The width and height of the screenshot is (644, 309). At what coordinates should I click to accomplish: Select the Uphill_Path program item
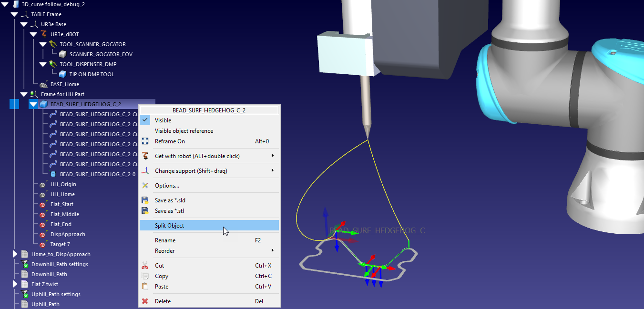[x=45, y=304]
